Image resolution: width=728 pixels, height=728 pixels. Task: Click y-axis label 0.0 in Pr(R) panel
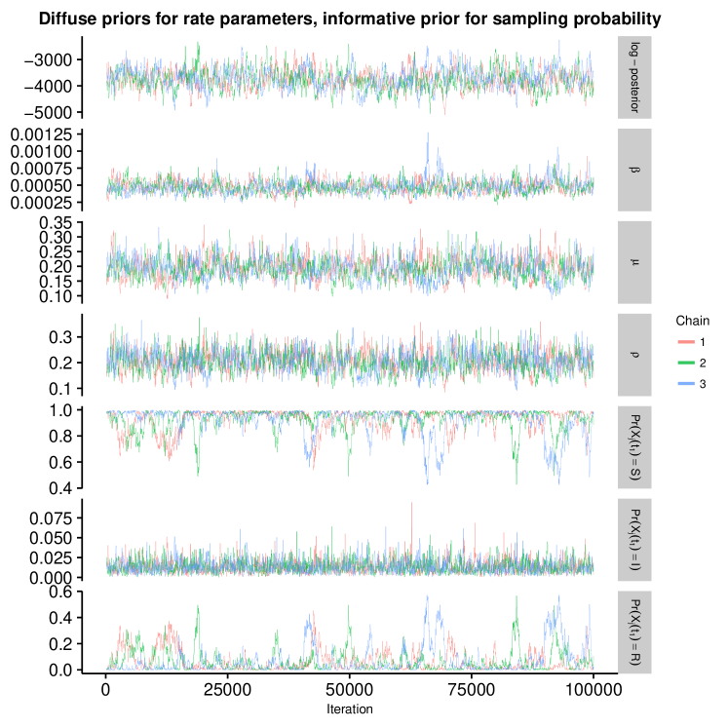[x=60, y=670]
